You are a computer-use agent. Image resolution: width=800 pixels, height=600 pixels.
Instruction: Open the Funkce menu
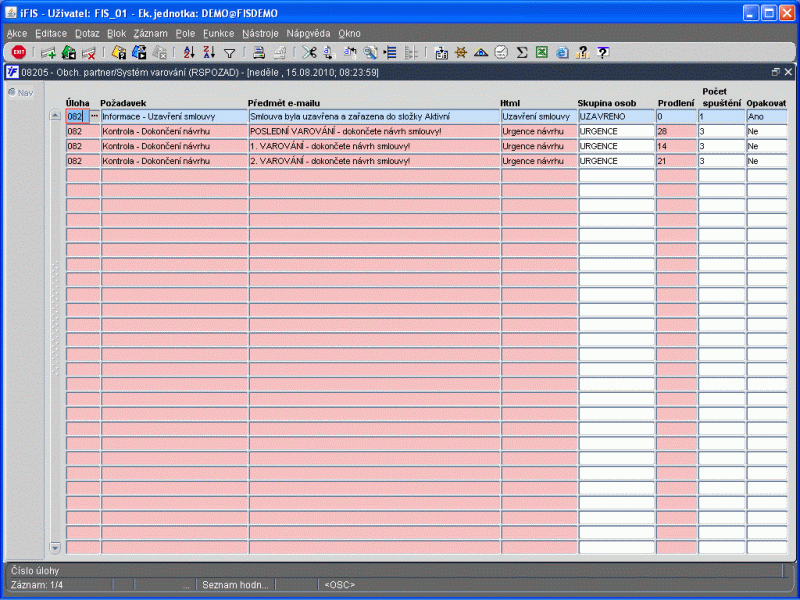click(x=218, y=34)
